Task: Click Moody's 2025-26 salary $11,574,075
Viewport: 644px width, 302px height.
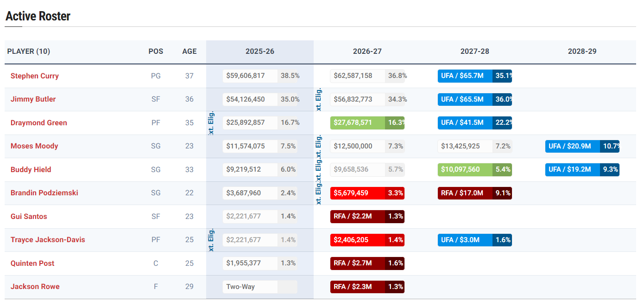Action: tap(250, 146)
